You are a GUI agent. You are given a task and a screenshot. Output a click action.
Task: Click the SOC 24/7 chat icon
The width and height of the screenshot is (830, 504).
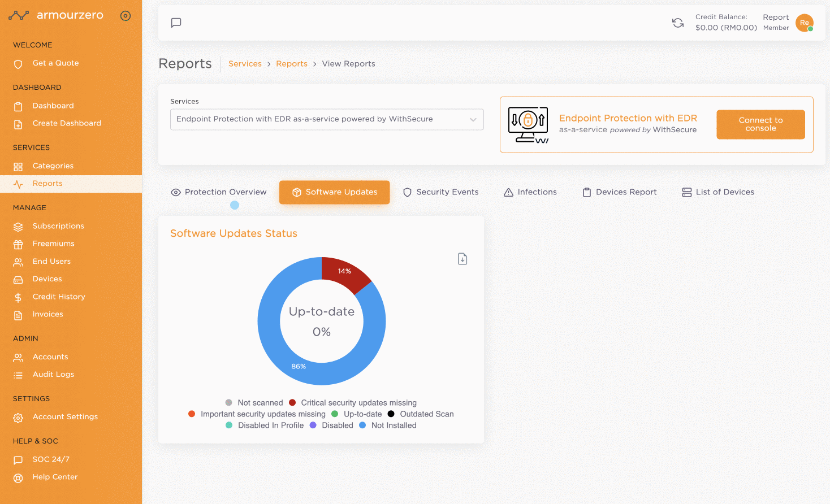(18, 460)
